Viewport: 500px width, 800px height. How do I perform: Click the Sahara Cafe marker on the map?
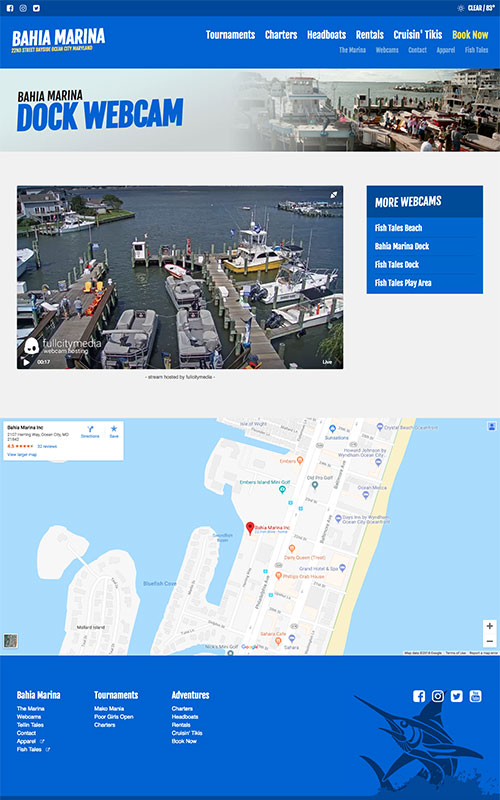tap(279, 641)
